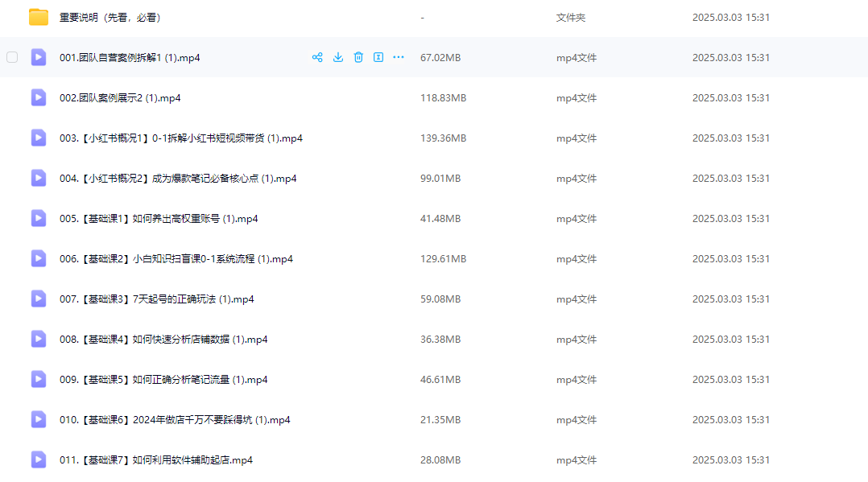Click video icon of 002.团队案例展示2
The width and height of the screenshot is (868, 482).
coord(38,97)
